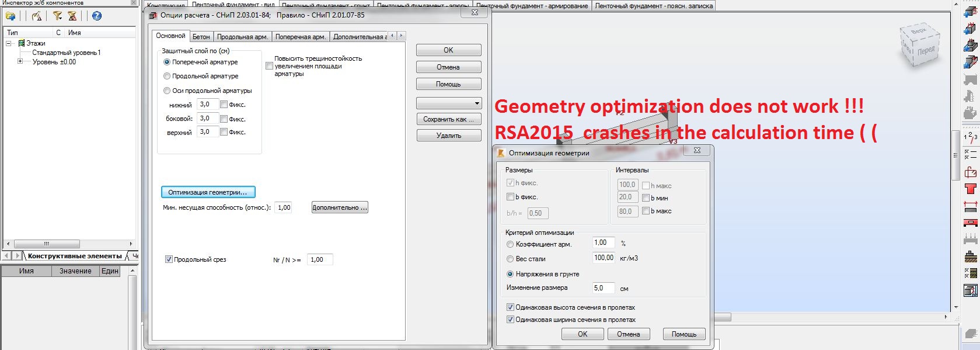Uncheck the Продольный срез checkbox
Viewport: 980px width, 350px height.
[x=169, y=259]
